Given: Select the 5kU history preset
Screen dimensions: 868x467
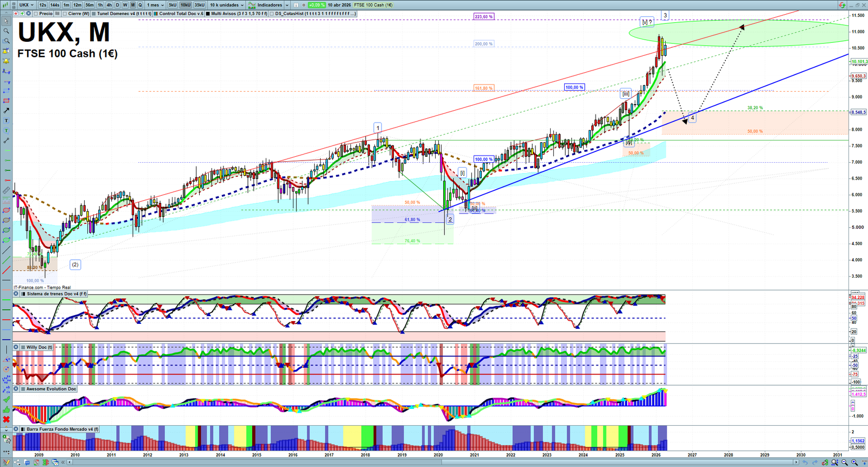Looking at the screenshot, I should point(173,5).
